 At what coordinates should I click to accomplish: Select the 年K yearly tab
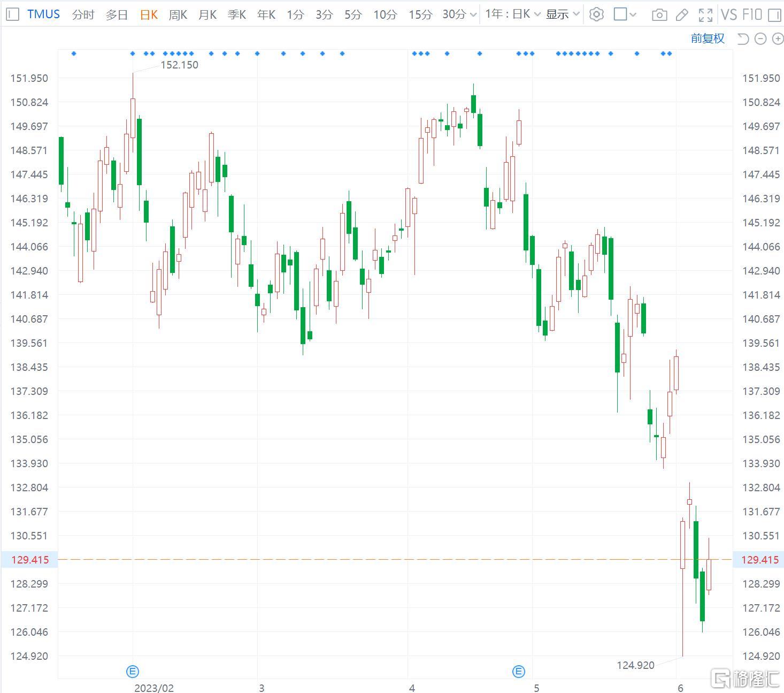[266, 14]
